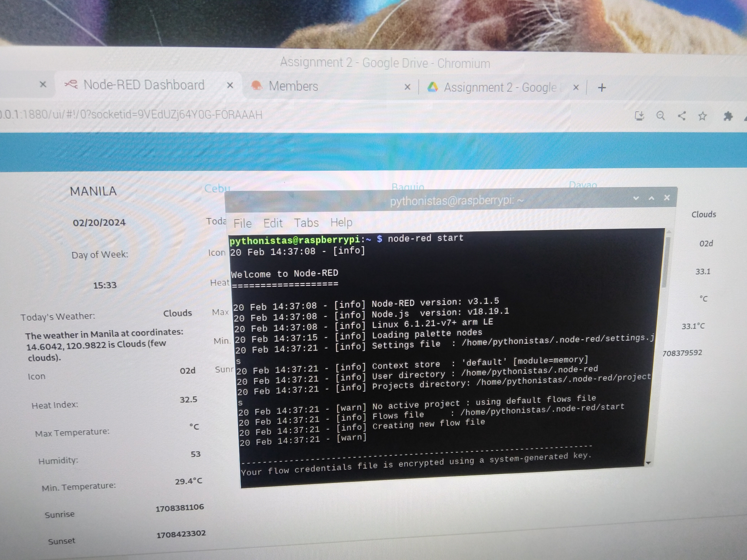Click the Min. Temperature value 29.4°C

coord(188,481)
